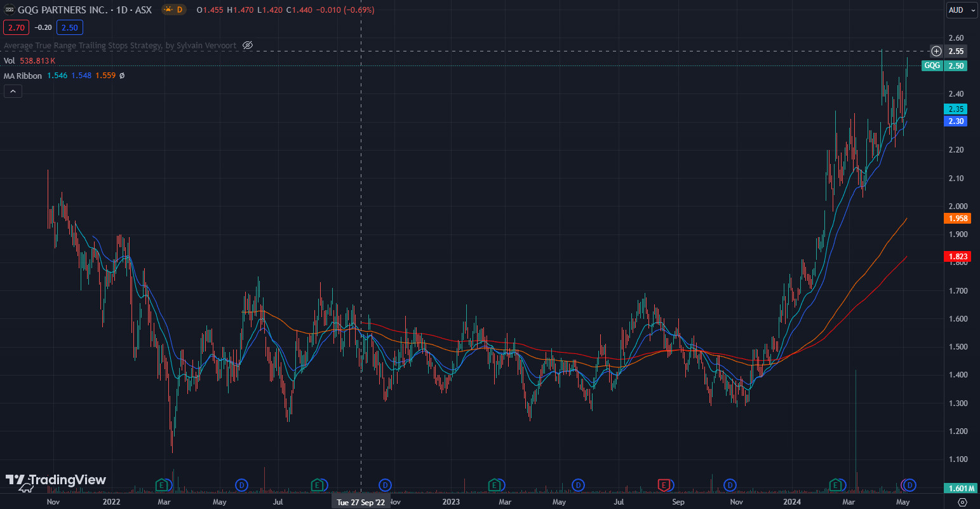This screenshot has width=980, height=509.
Task: Click the 538.813K volume value
Action: coord(37,60)
